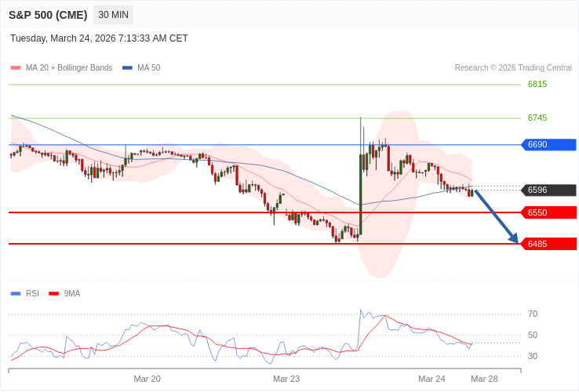Click the RSI legend label
The image size is (579, 392).
coord(32,294)
